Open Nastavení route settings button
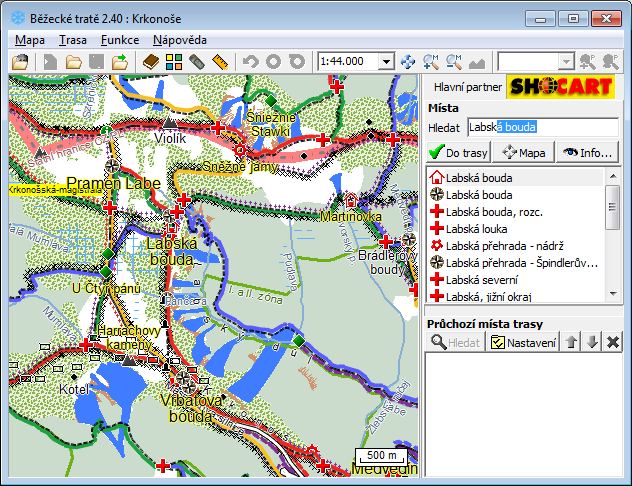 coord(523,342)
